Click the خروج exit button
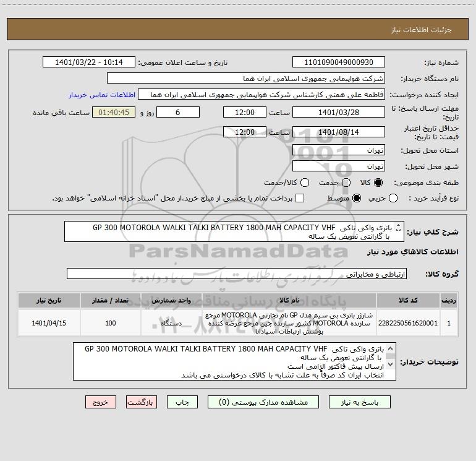The height and width of the screenshot is (461, 476). pyautogui.click(x=101, y=402)
